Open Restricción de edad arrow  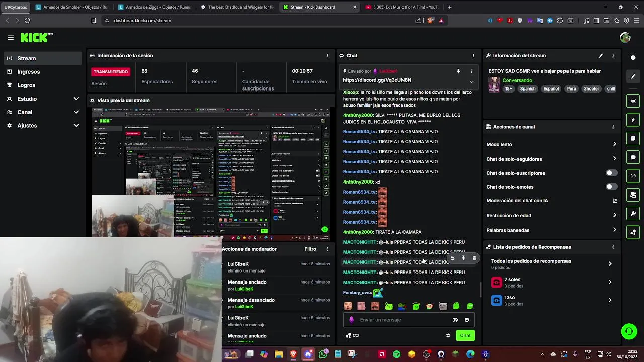(614, 215)
